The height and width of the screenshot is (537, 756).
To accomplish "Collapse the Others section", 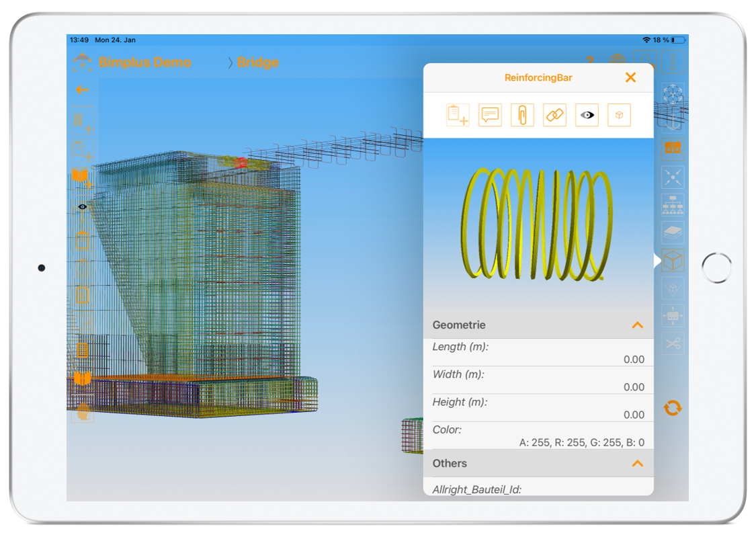I will [x=637, y=464].
